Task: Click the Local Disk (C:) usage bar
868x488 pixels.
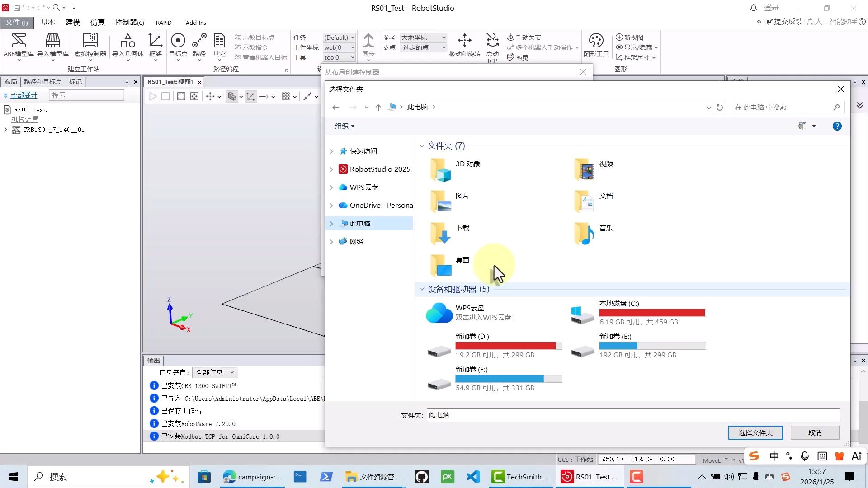Action: 652,313
